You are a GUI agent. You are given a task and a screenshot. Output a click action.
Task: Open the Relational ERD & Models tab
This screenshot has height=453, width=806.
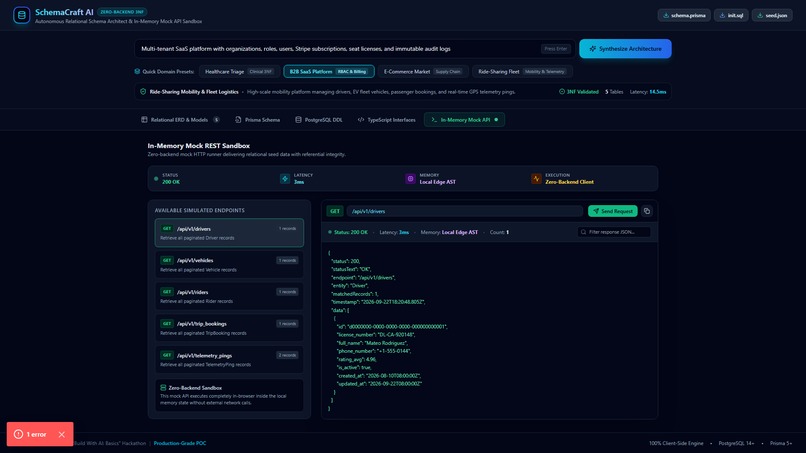point(180,120)
